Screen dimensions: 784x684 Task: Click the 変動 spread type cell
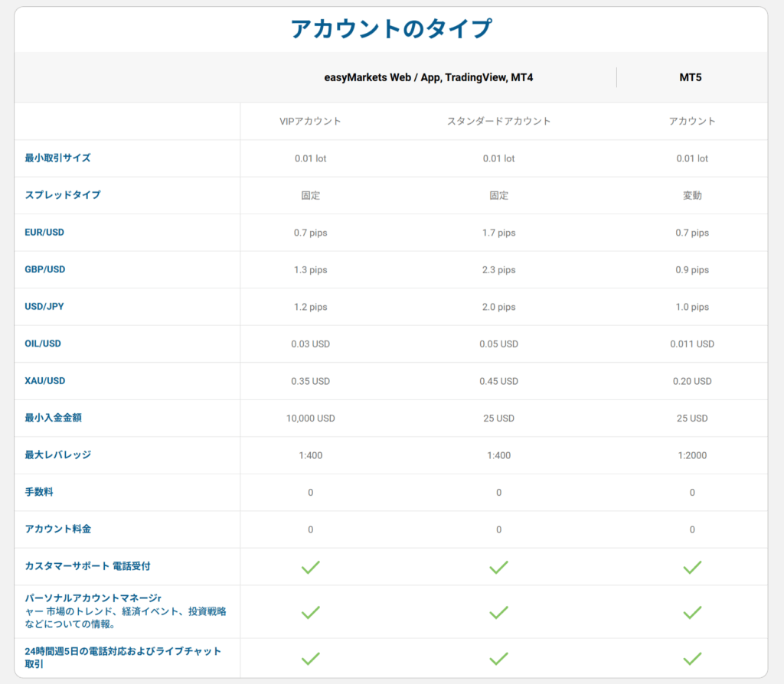tap(692, 196)
